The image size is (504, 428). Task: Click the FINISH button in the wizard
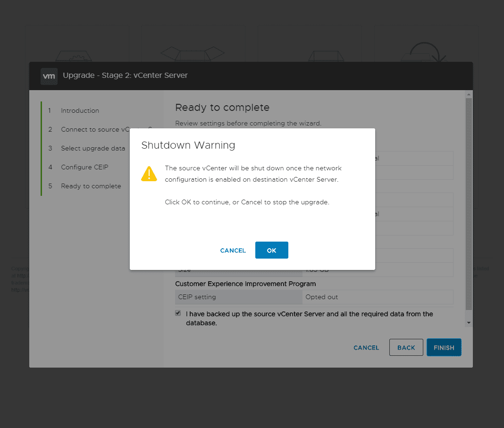444,347
